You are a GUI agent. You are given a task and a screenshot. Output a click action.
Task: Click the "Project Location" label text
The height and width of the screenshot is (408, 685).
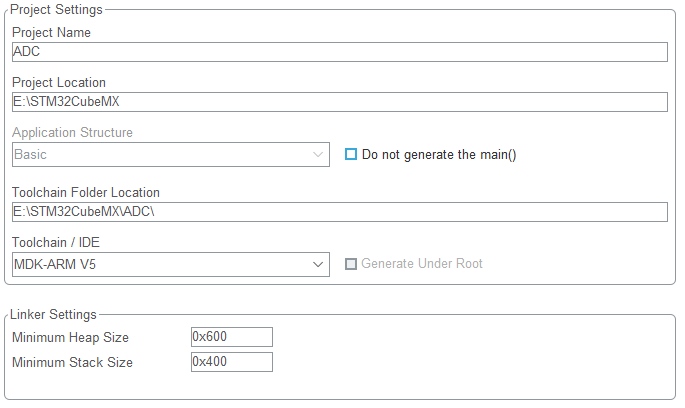pyautogui.click(x=59, y=83)
